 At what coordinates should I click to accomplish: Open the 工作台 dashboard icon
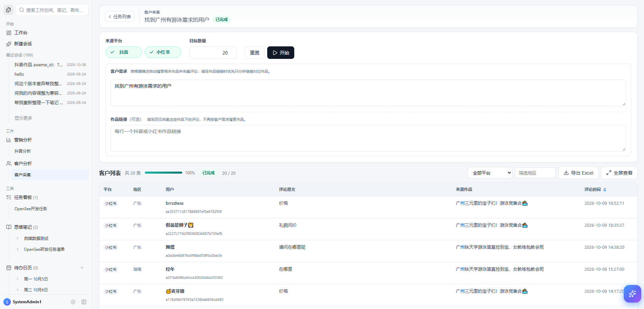[x=9, y=33]
